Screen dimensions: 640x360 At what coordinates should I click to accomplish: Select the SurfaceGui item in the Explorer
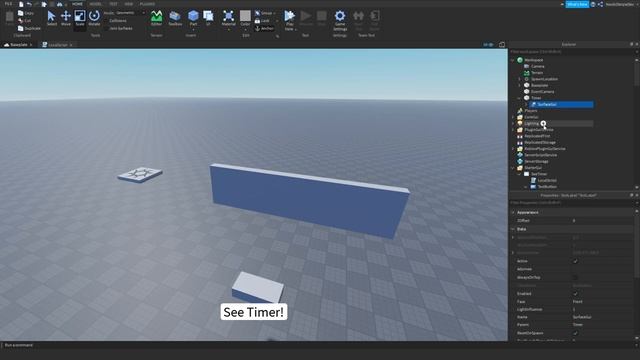coord(562,104)
